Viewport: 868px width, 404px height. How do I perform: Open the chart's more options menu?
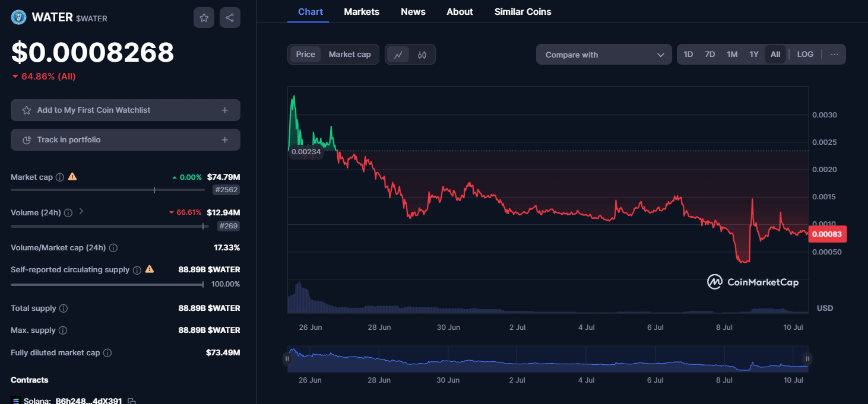[x=835, y=55]
